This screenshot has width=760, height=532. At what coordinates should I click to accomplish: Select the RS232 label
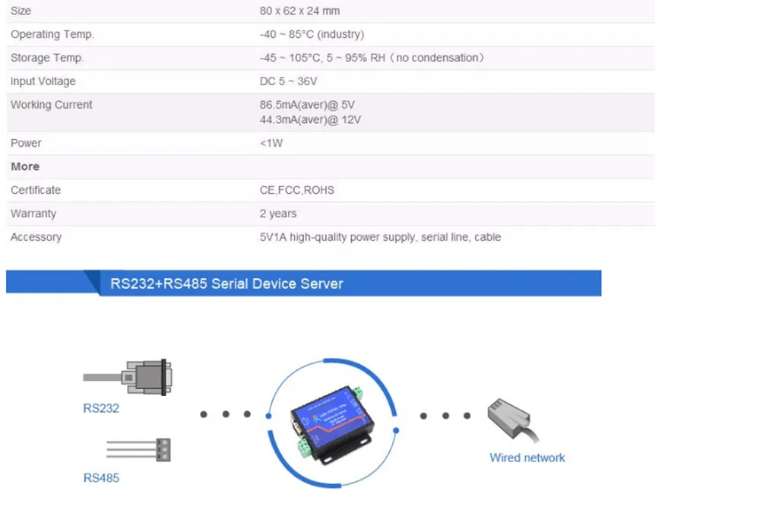[101, 408]
